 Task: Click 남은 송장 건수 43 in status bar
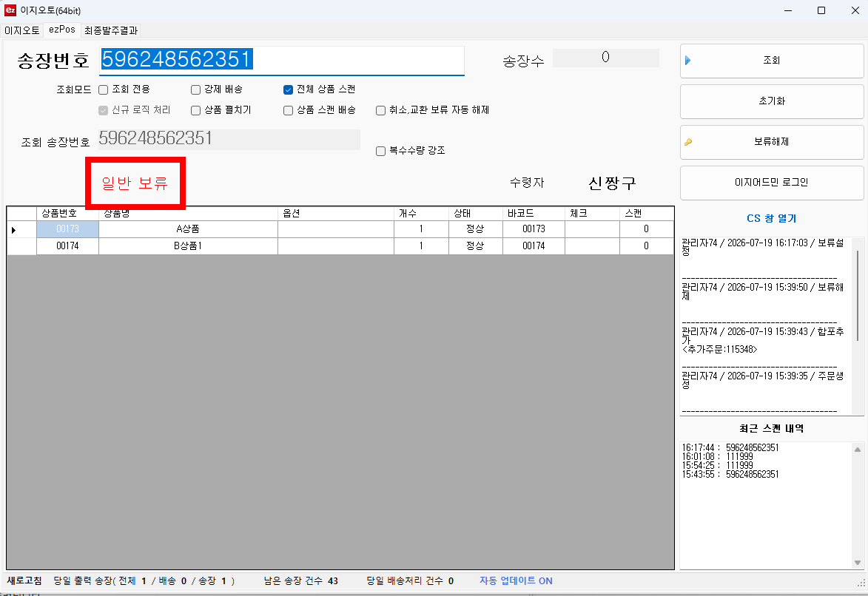[300, 580]
